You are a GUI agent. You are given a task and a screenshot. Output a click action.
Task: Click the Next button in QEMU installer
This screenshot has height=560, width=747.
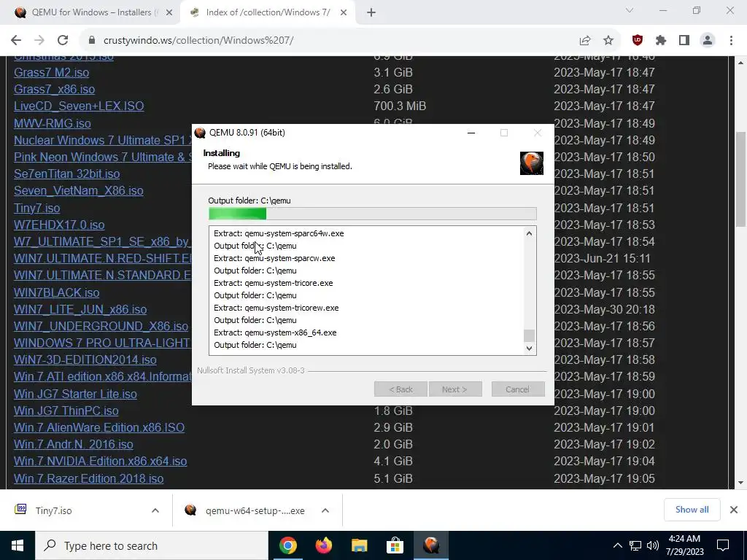click(455, 389)
